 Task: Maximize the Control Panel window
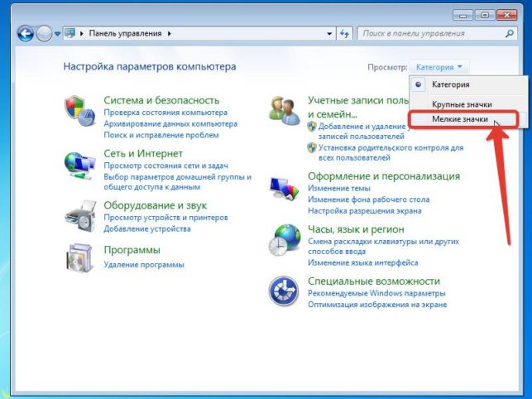pyautogui.click(x=485, y=15)
